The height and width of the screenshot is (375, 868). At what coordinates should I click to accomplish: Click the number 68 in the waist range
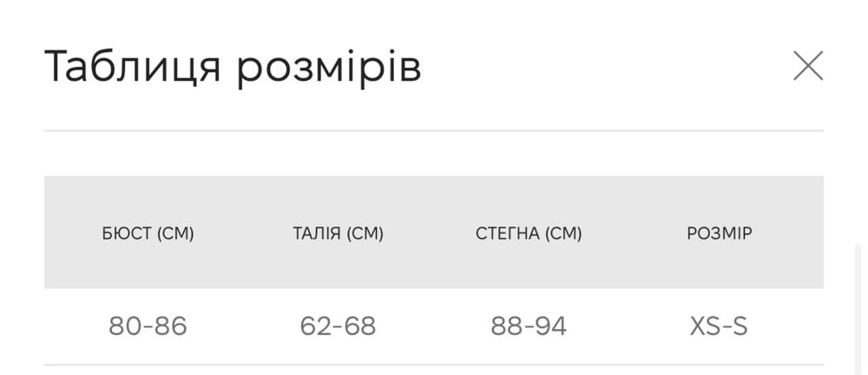pyautogui.click(x=360, y=326)
